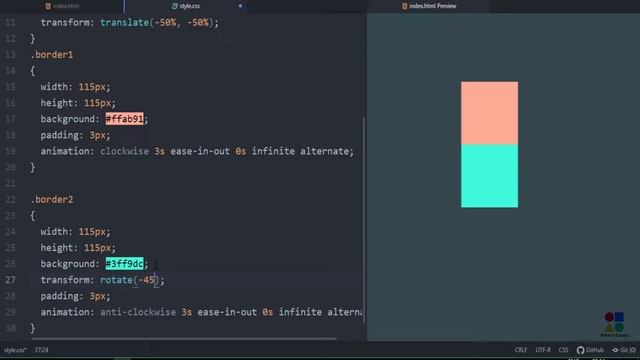Click line number 22 in gutter
640x360 pixels.
click(x=10, y=200)
